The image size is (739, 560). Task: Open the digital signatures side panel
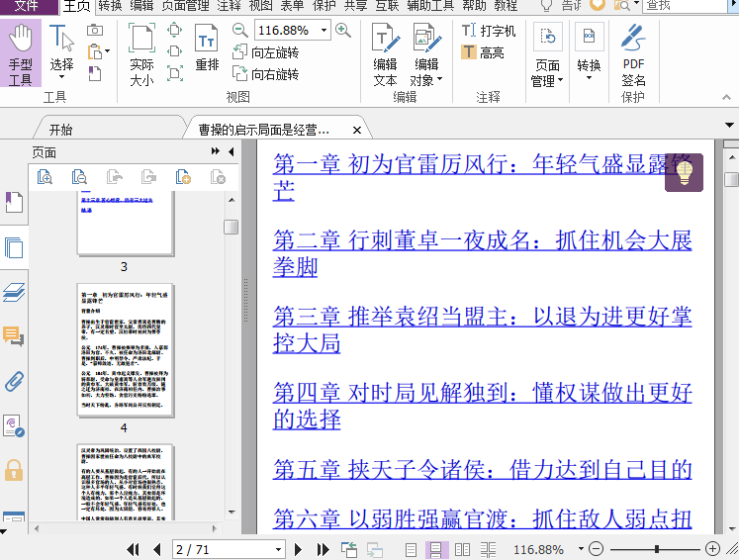click(14, 425)
